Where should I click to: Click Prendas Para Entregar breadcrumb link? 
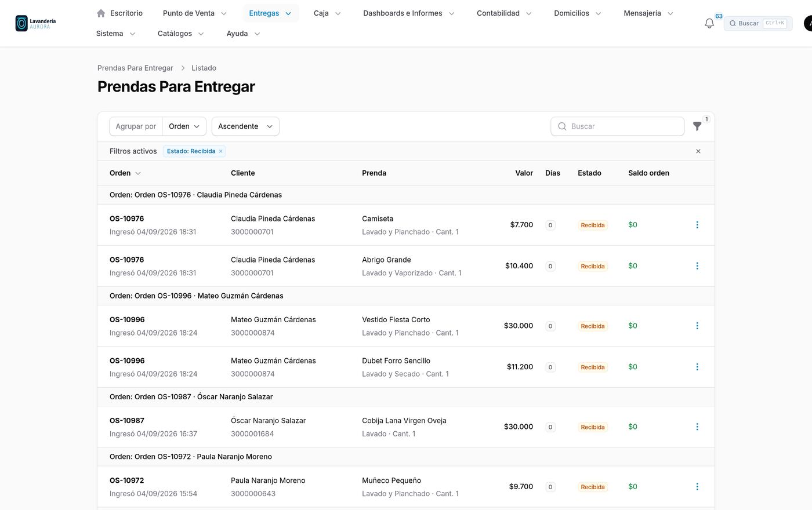point(135,68)
